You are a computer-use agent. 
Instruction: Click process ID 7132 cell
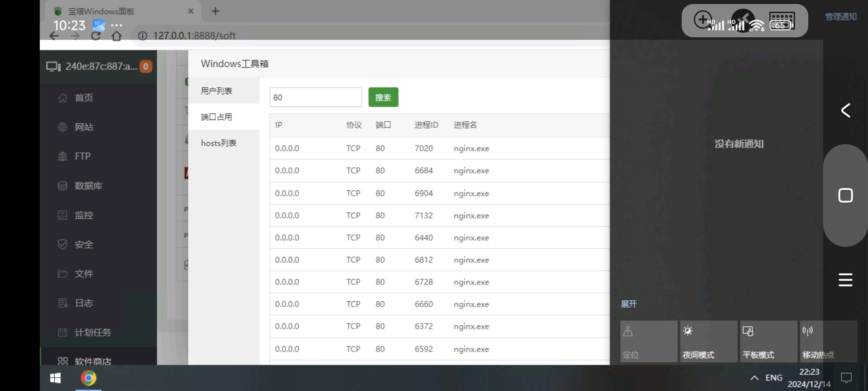[x=424, y=215]
